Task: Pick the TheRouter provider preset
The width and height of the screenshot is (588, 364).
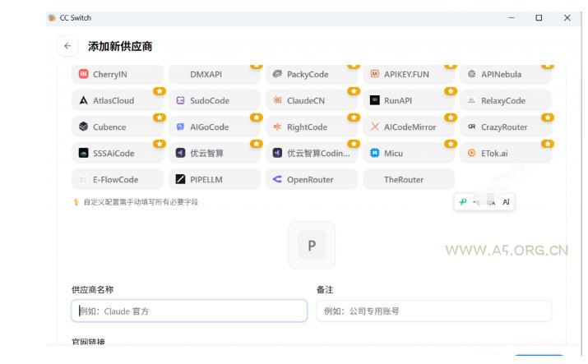Action: coord(409,179)
